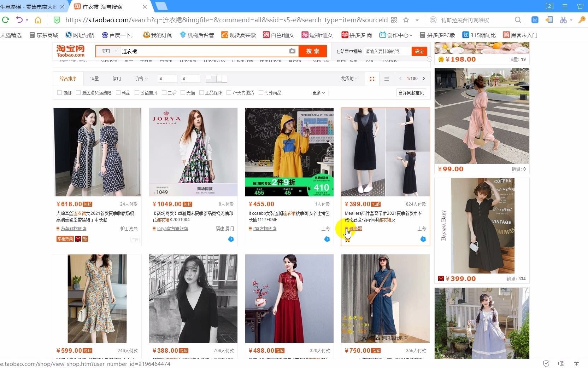Click the browser address bar URL

[x=226, y=20]
